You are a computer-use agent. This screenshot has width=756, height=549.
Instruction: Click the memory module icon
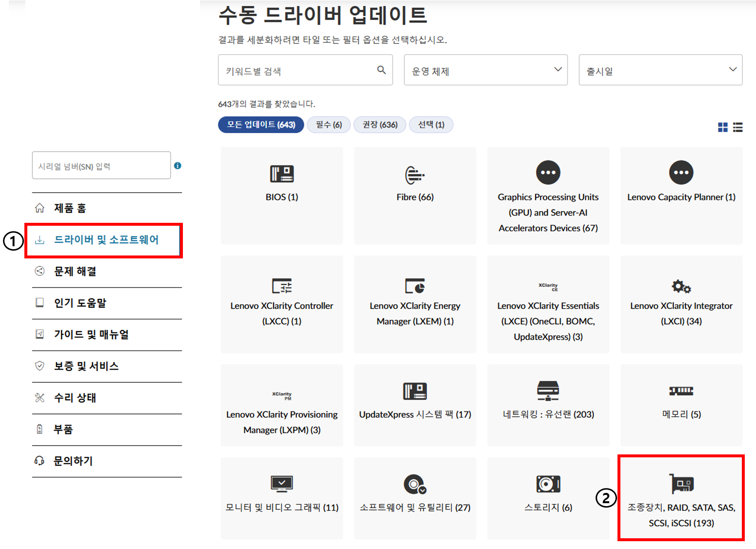coord(681,391)
